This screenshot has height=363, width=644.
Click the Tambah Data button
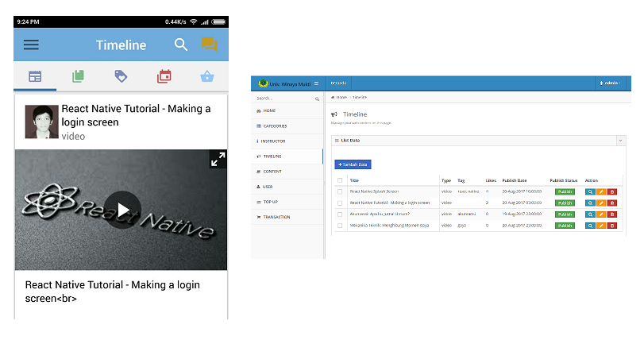pos(353,164)
